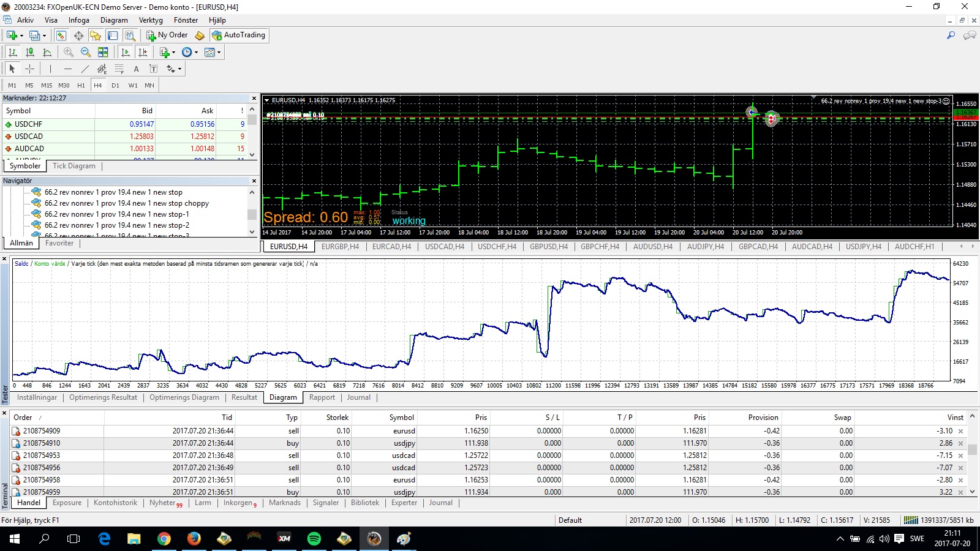Toggle the AutoTrading button
980x551 pixels.
(239, 36)
